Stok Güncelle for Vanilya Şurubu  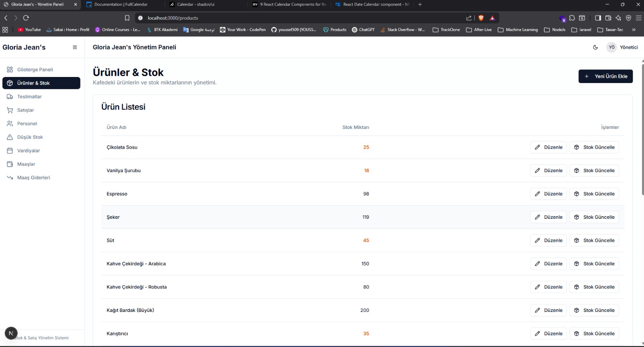pyautogui.click(x=594, y=170)
